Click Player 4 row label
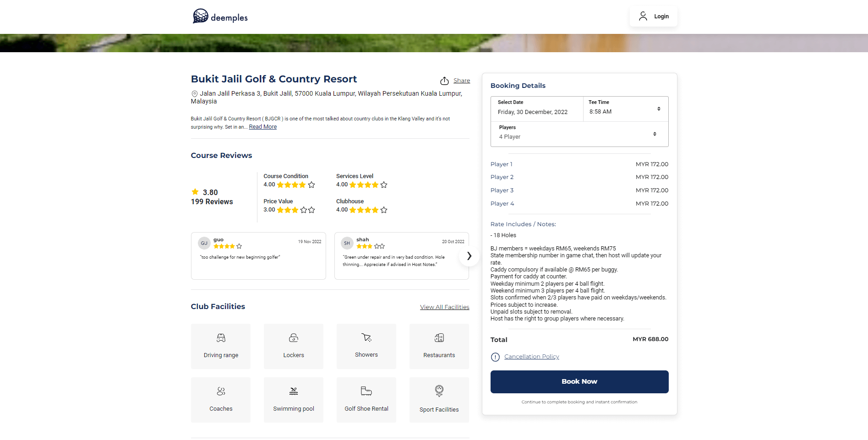 click(x=502, y=204)
